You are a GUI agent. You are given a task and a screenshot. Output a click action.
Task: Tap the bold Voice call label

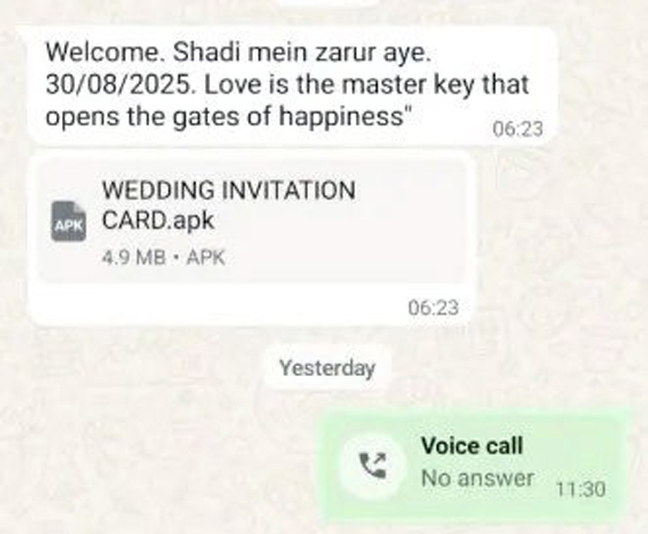(x=472, y=446)
